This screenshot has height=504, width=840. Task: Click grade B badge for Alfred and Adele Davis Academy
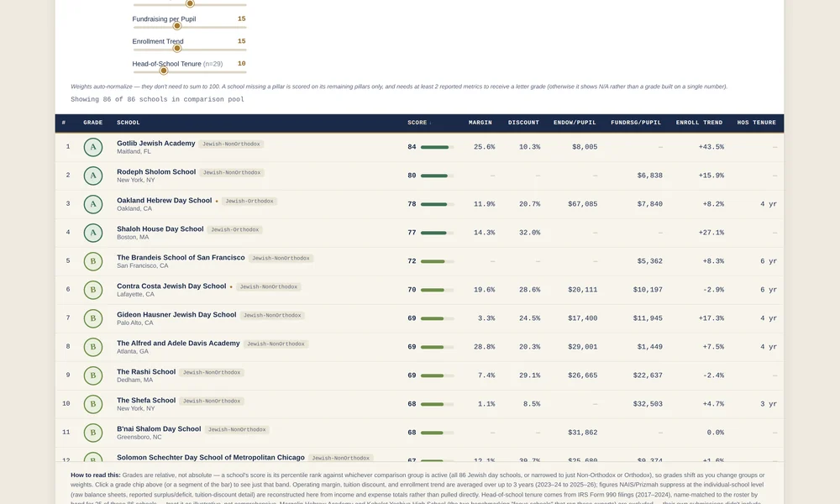click(x=92, y=347)
